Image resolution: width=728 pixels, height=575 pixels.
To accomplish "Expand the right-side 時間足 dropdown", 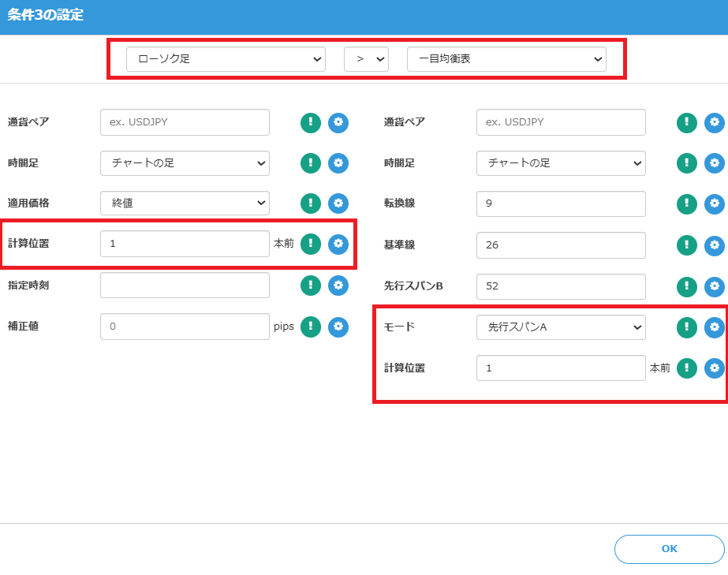I will coord(561,163).
